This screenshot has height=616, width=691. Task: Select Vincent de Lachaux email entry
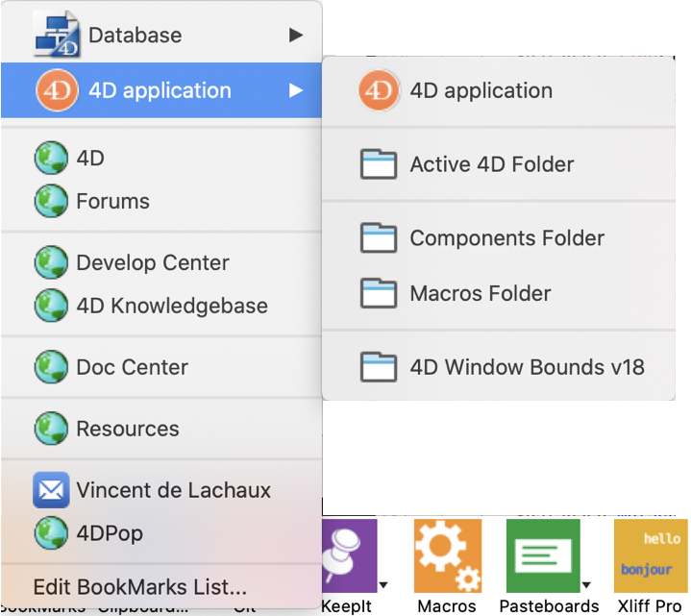161,490
